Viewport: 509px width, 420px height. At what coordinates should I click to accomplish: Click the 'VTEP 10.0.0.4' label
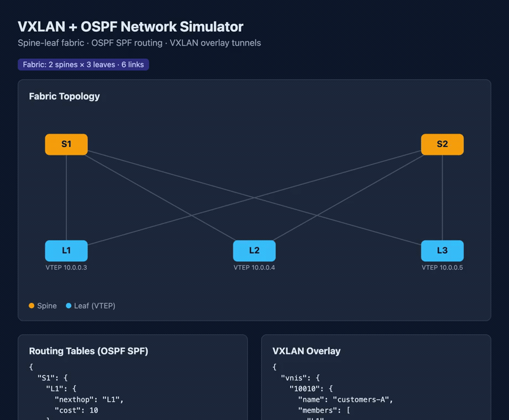coord(254,267)
